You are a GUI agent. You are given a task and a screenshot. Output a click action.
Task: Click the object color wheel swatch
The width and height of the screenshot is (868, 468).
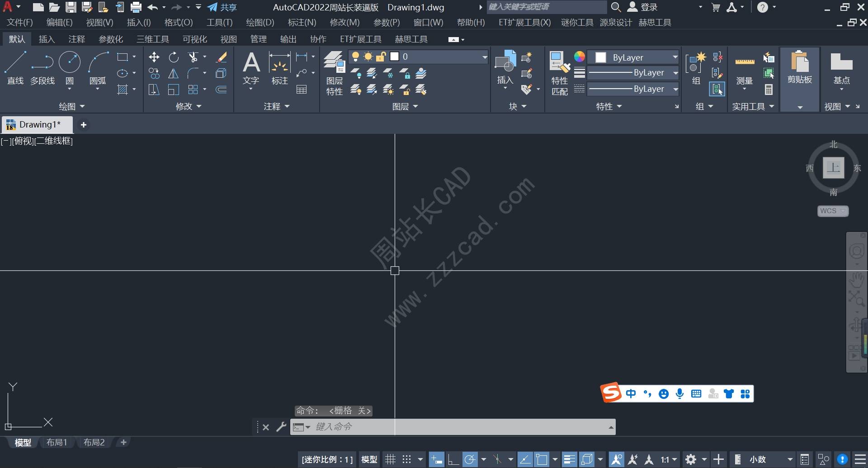(x=579, y=57)
